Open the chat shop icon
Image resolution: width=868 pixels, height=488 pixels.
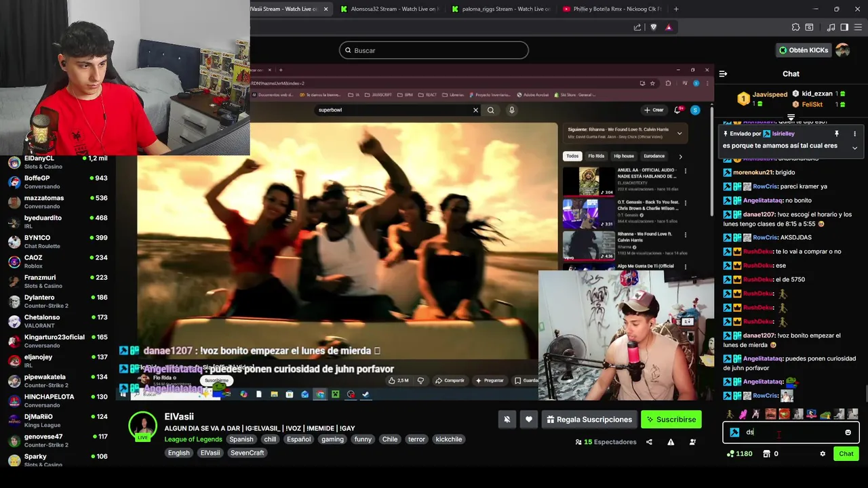[766, 453]
